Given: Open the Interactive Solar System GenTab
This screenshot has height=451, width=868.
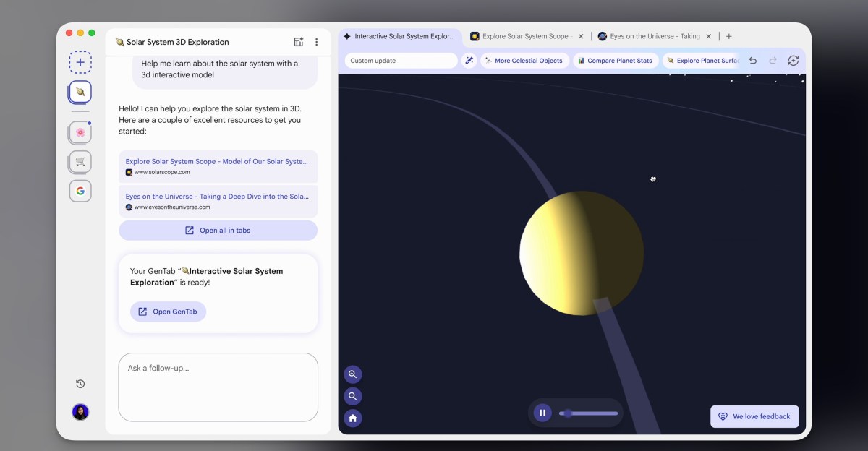Looking at the screenshot, I should tap(168, 311).
